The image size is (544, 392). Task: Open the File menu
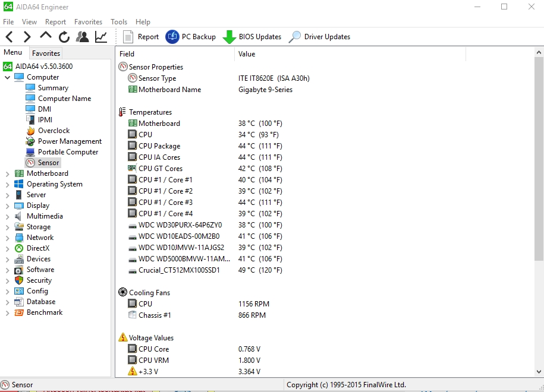pos(8,22)
